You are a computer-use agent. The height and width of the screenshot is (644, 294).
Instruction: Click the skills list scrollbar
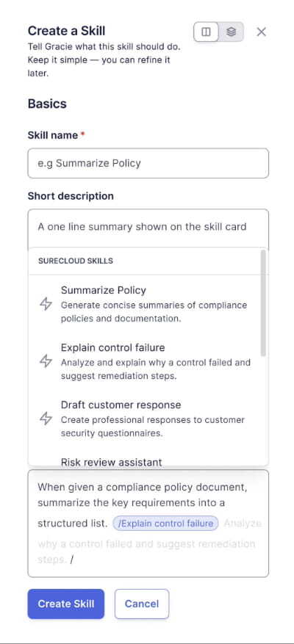tap(263, 303)
